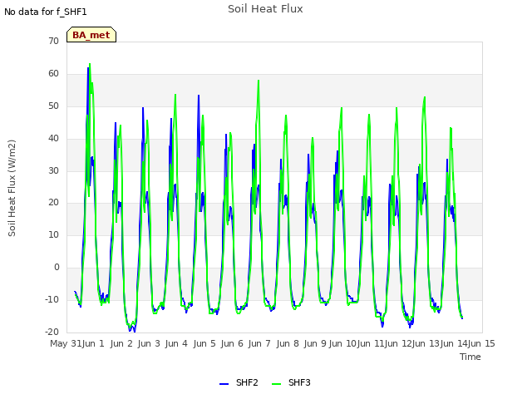Click the green SHF3 peak near 58 on Jun 7
This screenshot has width=532, height=399.
(259, 81)
